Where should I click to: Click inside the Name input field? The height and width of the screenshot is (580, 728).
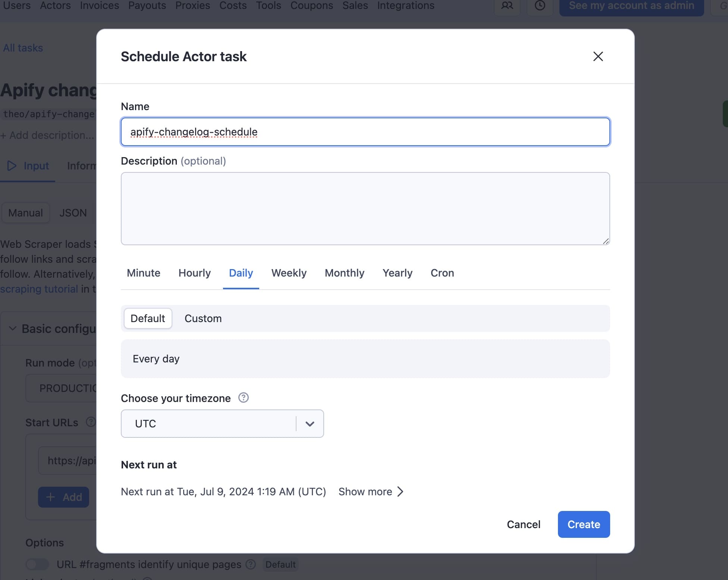365,131
